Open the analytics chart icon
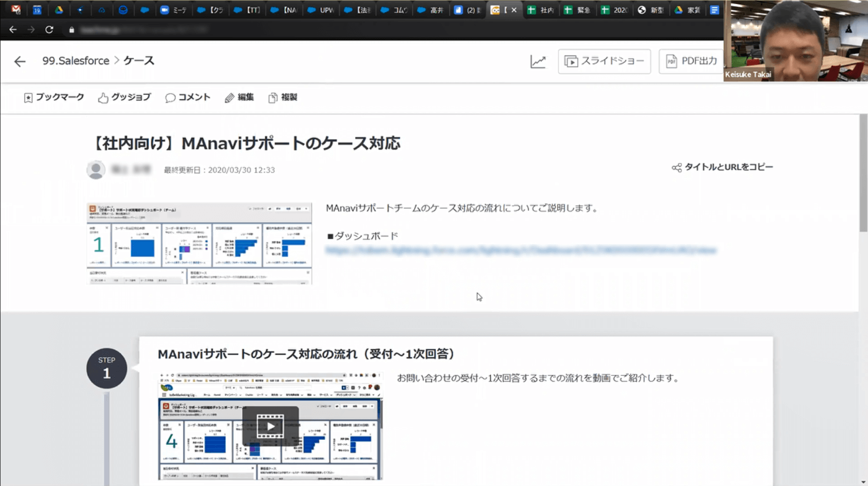868x486 pixels. 538,61
